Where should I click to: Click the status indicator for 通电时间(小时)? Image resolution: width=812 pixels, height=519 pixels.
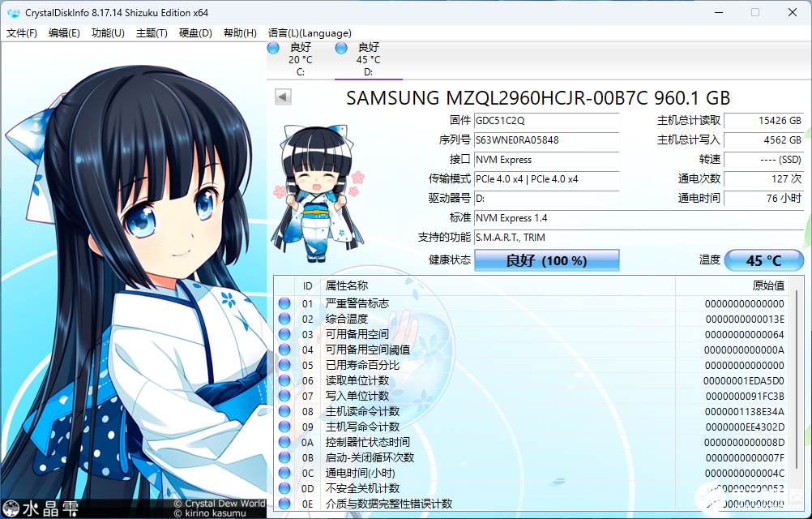click(x=283, y=473)
